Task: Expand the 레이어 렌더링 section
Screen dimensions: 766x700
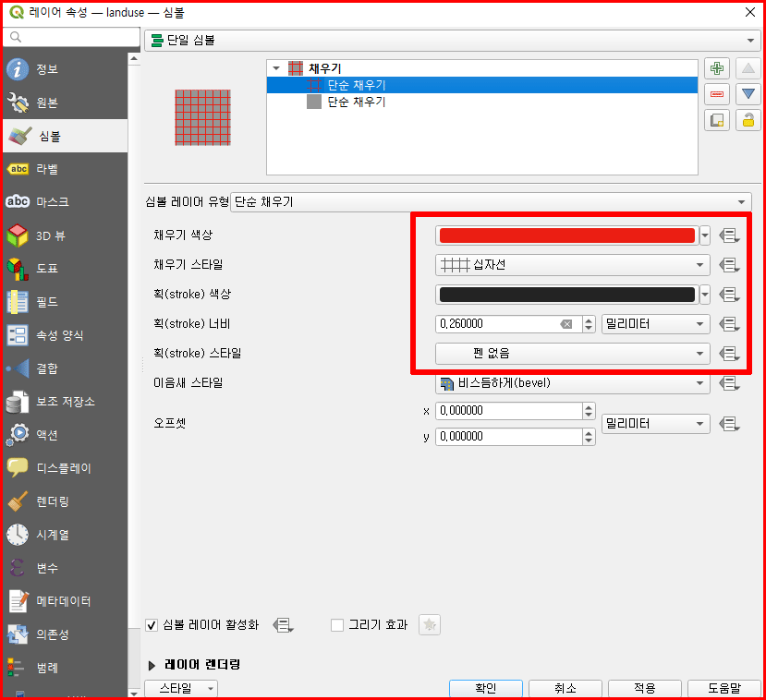Action: point(152,665)
